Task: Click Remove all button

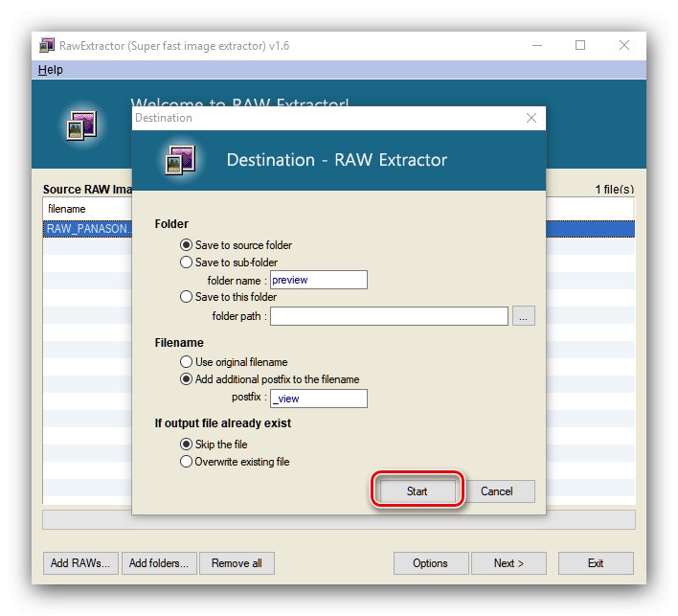Action: click(237, 563)
